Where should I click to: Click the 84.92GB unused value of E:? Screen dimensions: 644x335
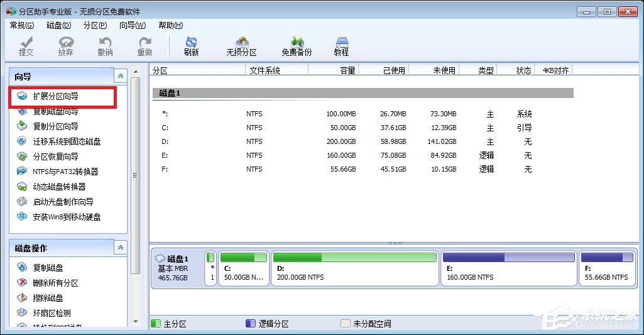444,155
